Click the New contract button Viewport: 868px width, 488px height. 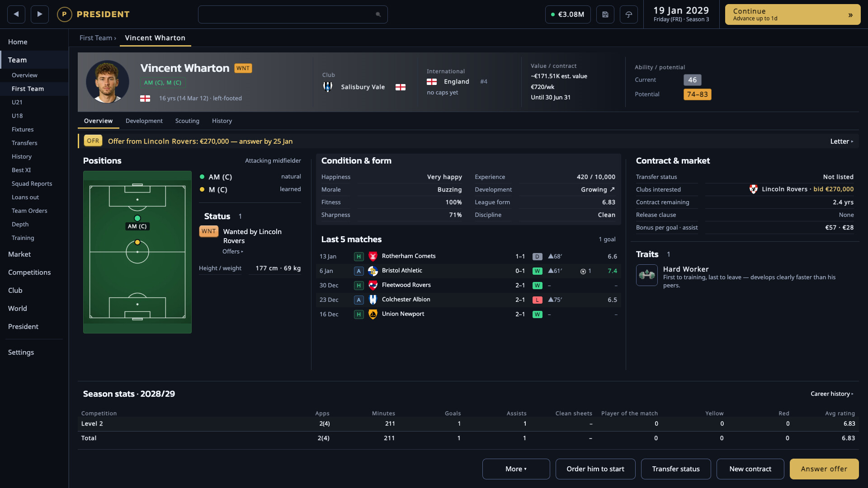pos(750,469)
